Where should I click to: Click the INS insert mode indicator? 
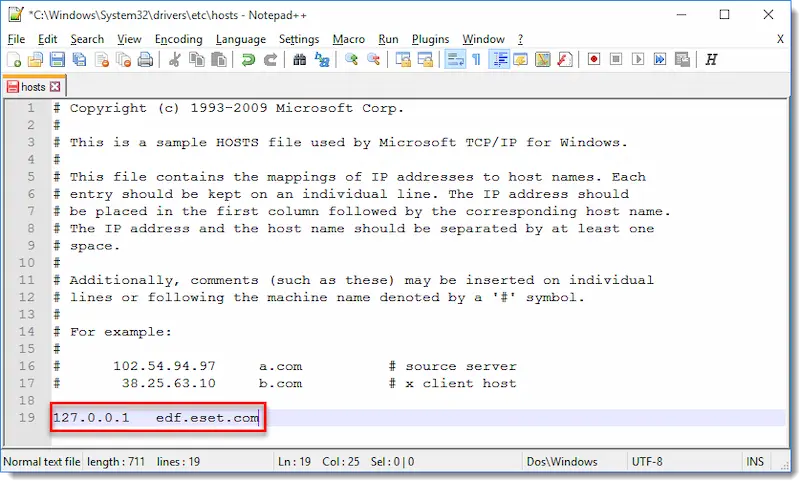click(x=755, y=462)
